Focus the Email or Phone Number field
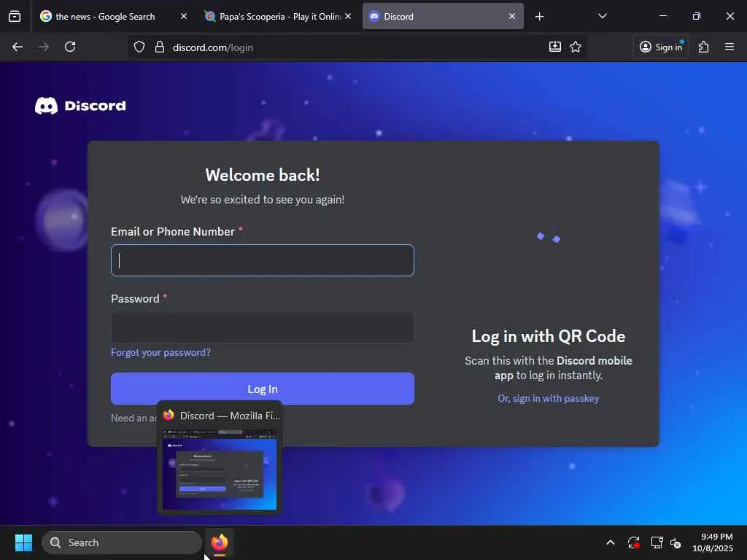 click(263, 260)
